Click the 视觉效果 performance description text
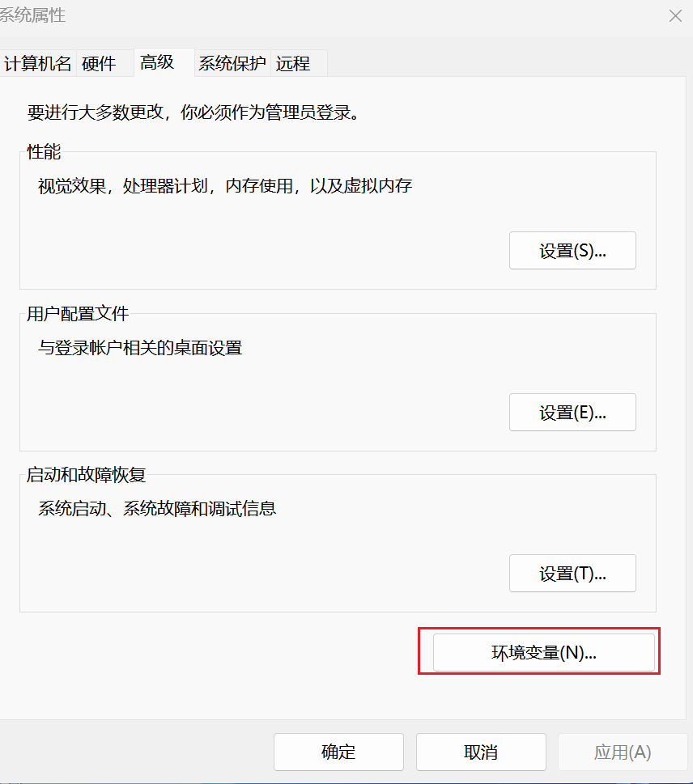Image resolution: width=693 pixels, height=784 pixels. 225,186
